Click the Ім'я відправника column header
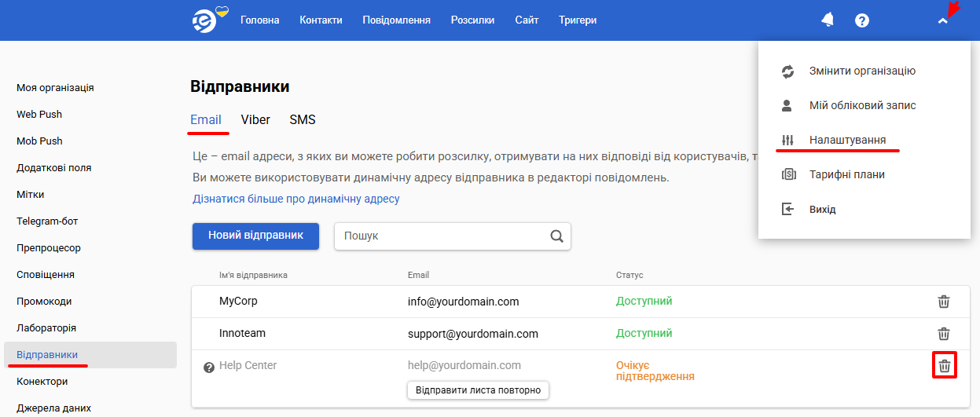 253,276
